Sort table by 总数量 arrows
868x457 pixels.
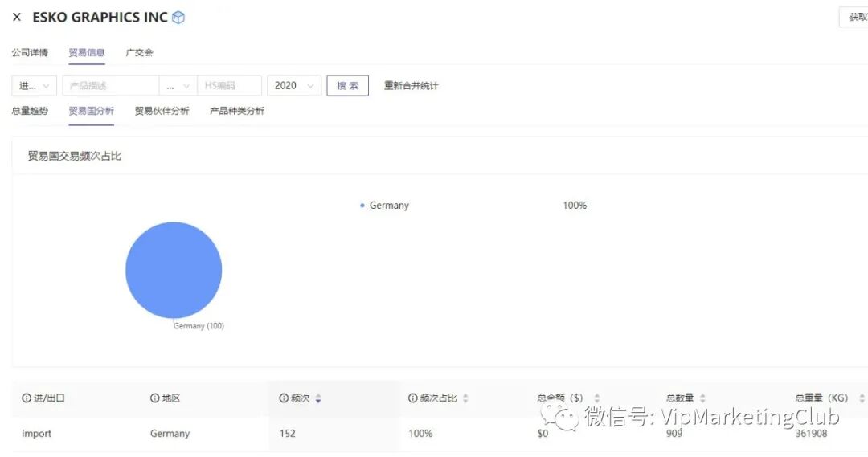702,398
